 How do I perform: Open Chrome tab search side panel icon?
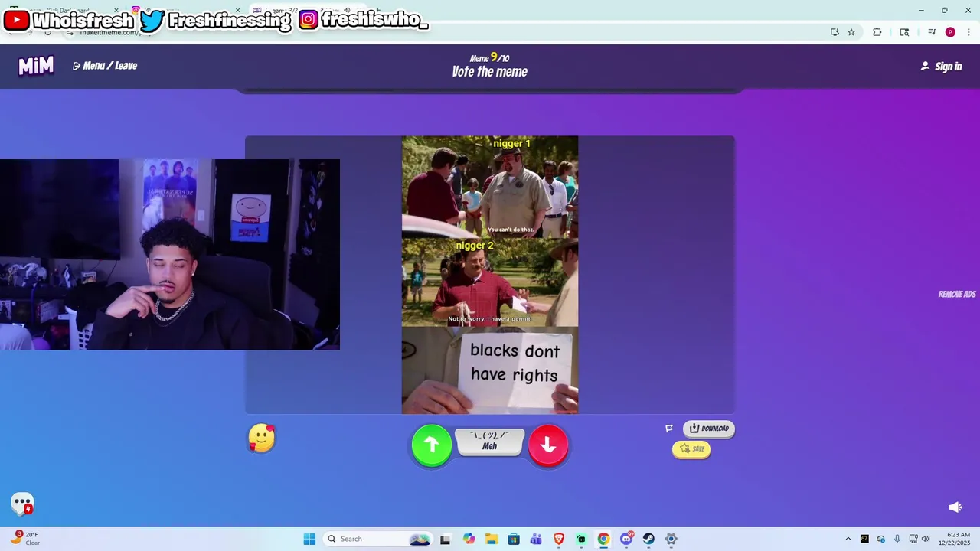904,32
